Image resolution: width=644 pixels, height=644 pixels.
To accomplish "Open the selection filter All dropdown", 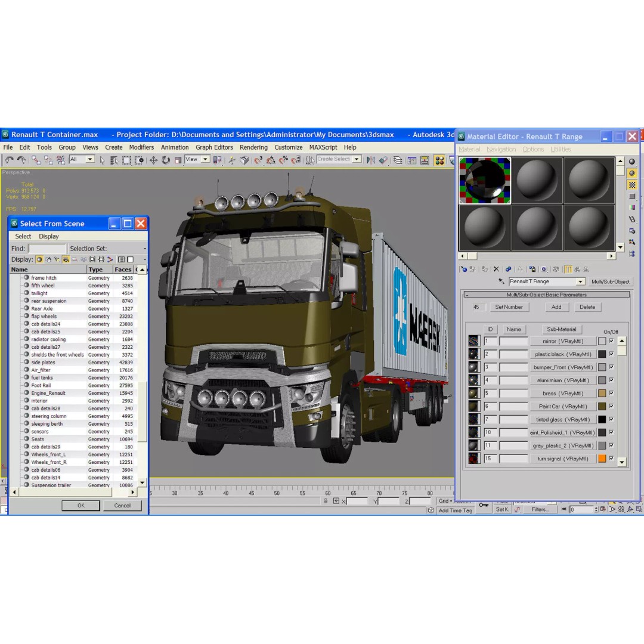I will click(x=90, y=159).
